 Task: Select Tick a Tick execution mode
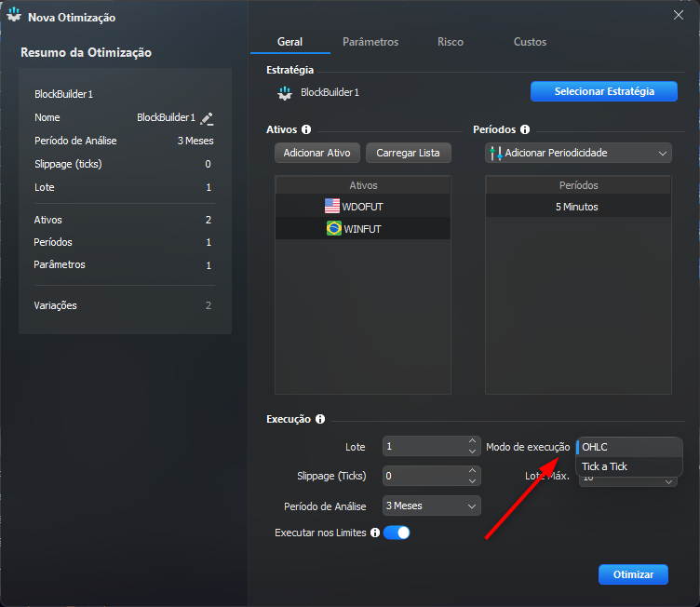(x=629, y=466)
